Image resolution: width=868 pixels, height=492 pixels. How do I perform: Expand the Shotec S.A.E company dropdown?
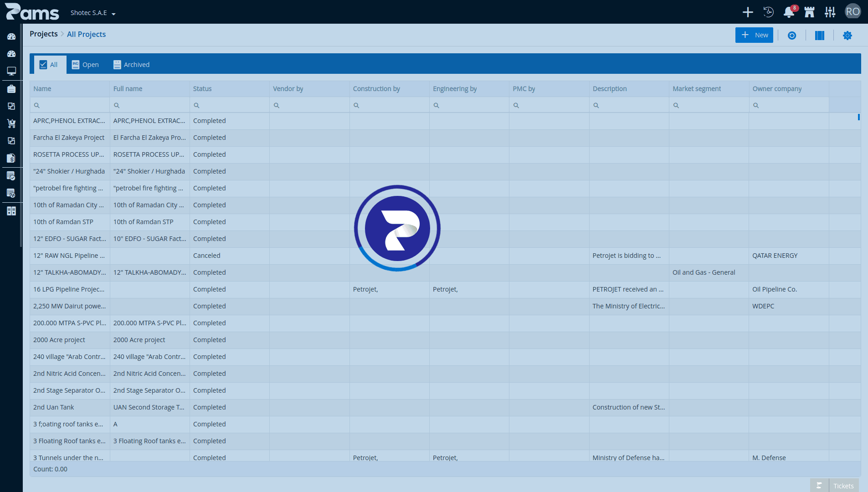point(93,13)
